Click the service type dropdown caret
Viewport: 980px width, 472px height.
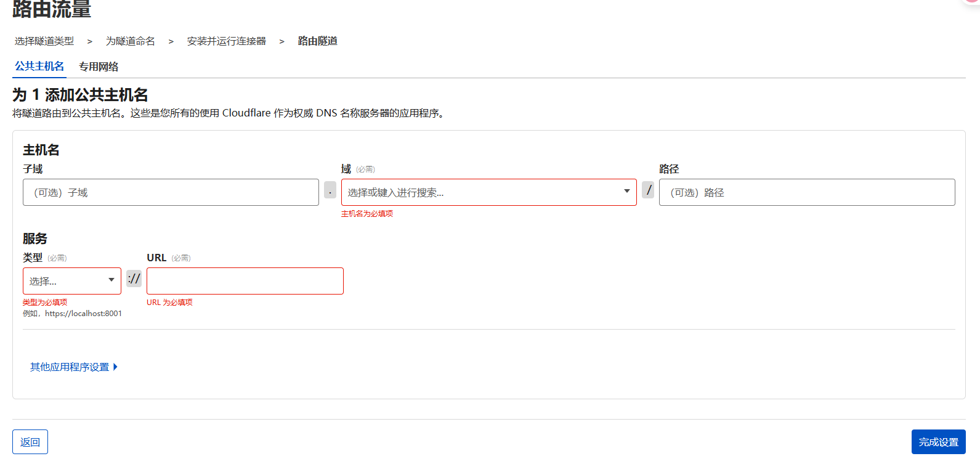[111, 280]
